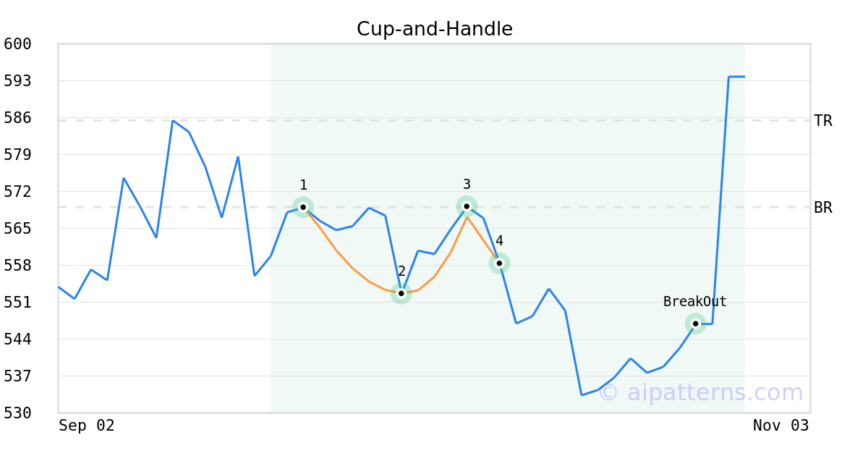Click the 544 price axis label
This screenshot has height=456, width=868.
pos(17,339)
